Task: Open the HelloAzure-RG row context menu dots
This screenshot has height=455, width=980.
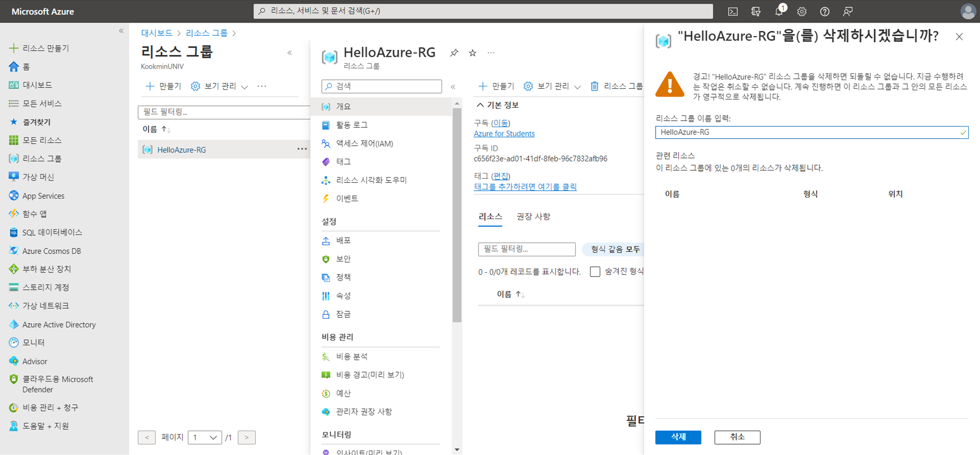Action: [x=302, y=149]
